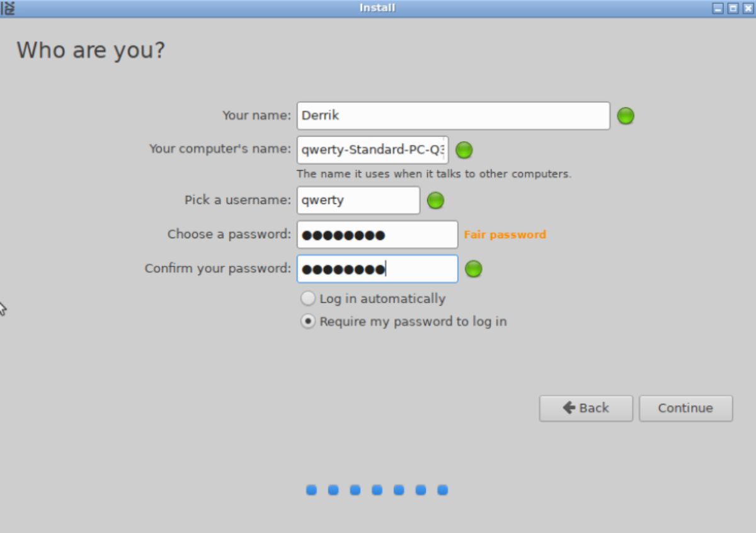756x533 pixels.
Task: Click the computer's name text field
Action: pyautogui.click(x=372, y=150)
